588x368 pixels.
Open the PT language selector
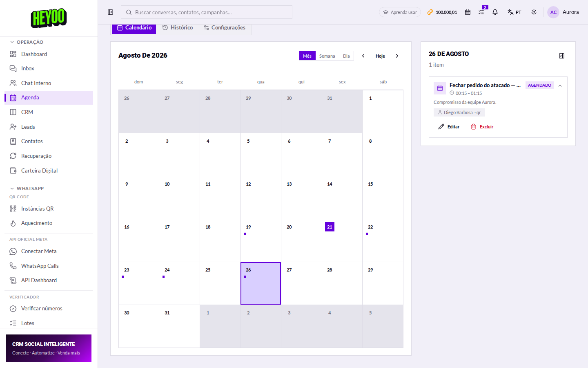click(x=514, y=12)
